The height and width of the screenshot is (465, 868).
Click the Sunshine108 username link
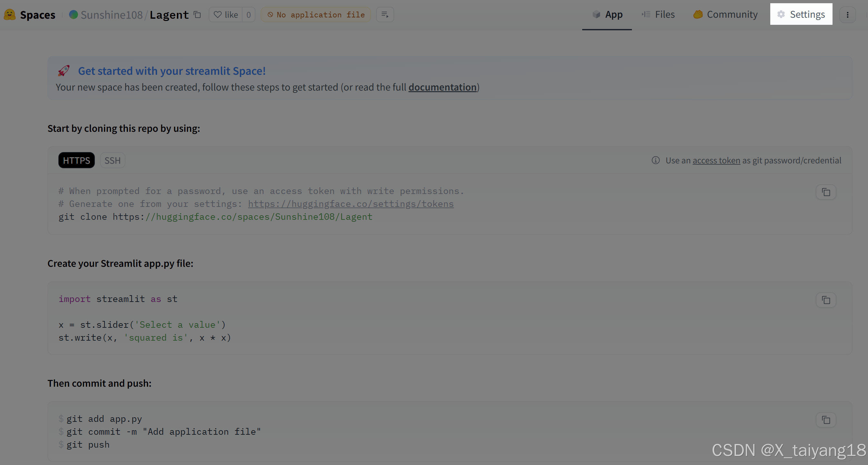(x=112, y=15)
